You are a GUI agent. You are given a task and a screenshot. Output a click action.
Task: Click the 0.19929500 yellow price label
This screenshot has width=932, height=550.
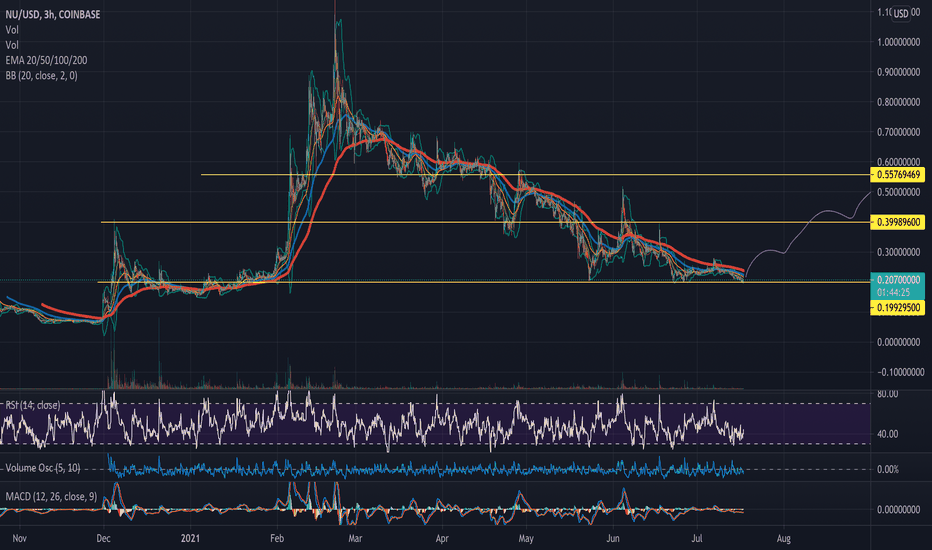pos(898,308)
